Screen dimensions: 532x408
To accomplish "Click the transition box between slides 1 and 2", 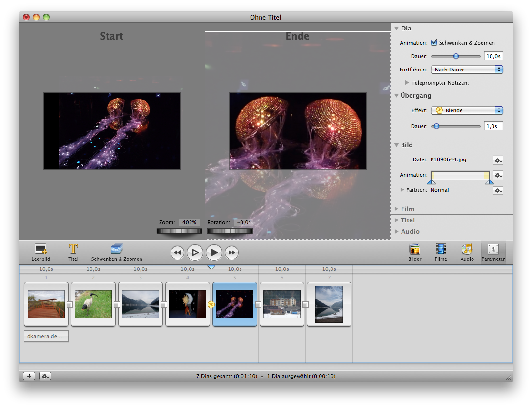I will [70, 305].
